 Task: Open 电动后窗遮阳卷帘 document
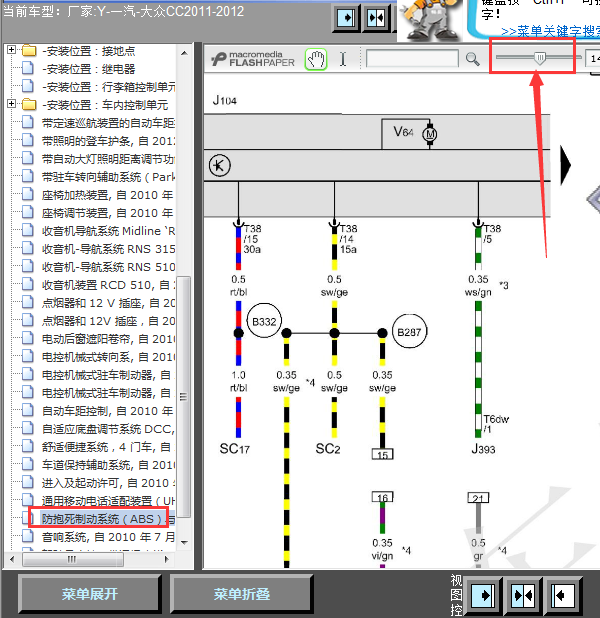click(108, 339)
